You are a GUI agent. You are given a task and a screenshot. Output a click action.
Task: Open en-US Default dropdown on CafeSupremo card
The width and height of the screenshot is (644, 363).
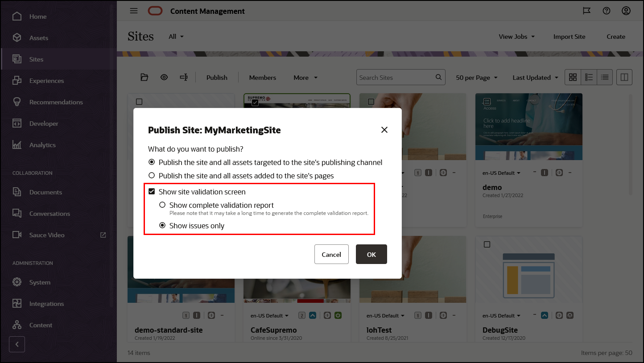[269, 316]
